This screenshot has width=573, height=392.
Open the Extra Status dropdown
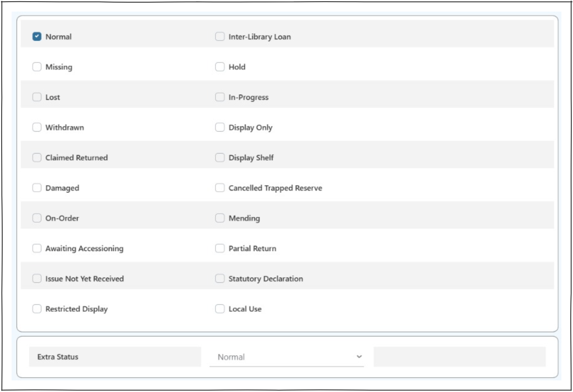(x=286, y=357)
